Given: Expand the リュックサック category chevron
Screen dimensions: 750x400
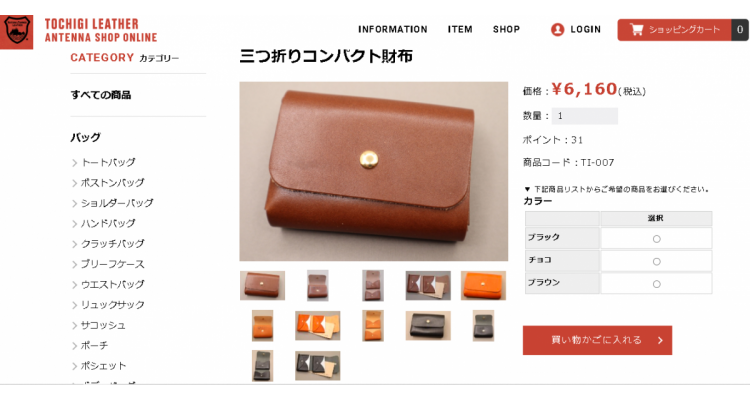Looking at the screenshot, I should 74,305.
